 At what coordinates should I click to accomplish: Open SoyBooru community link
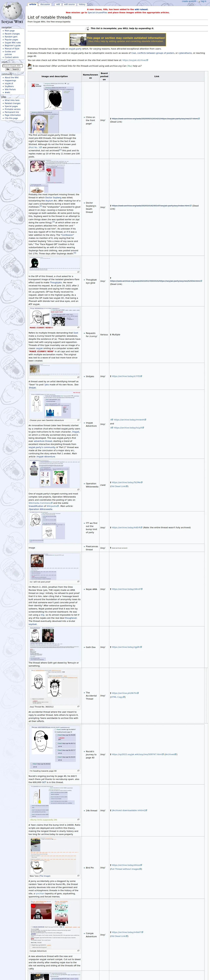click(x=9, y=86)
